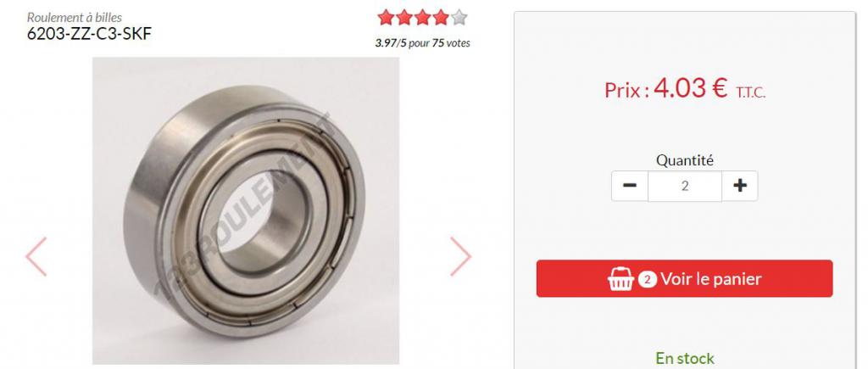This screenshot has height=369, width=868.
Task: Click the Quantité label
Action: [685, 160]
